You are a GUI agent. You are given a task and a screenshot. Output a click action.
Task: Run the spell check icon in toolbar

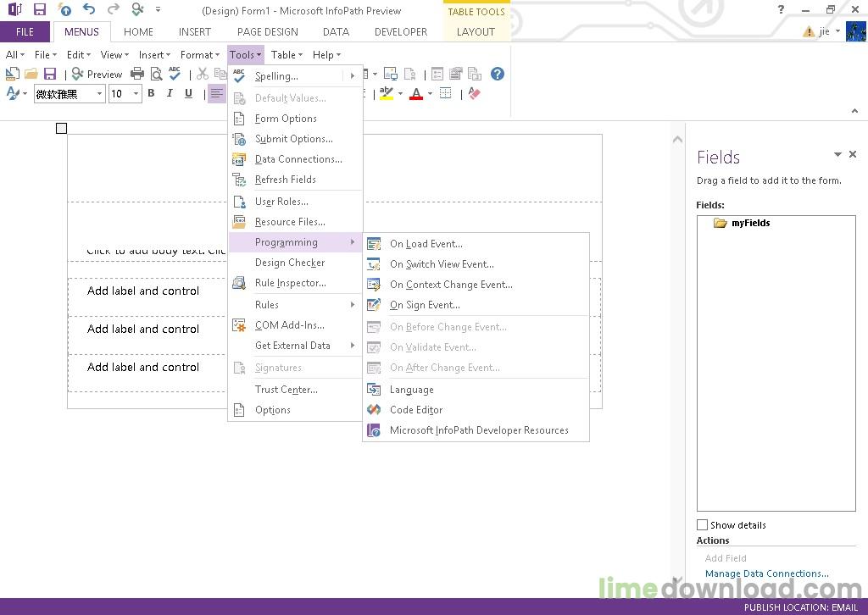coord(175,74)
